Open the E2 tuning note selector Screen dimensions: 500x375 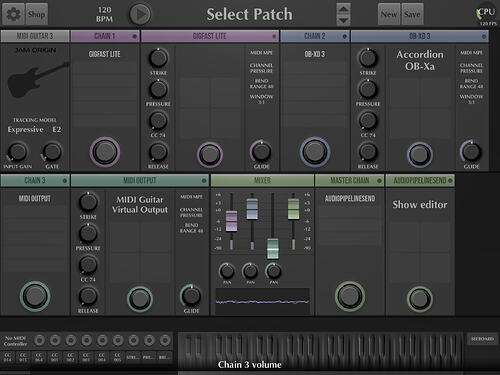coord(57,129)
